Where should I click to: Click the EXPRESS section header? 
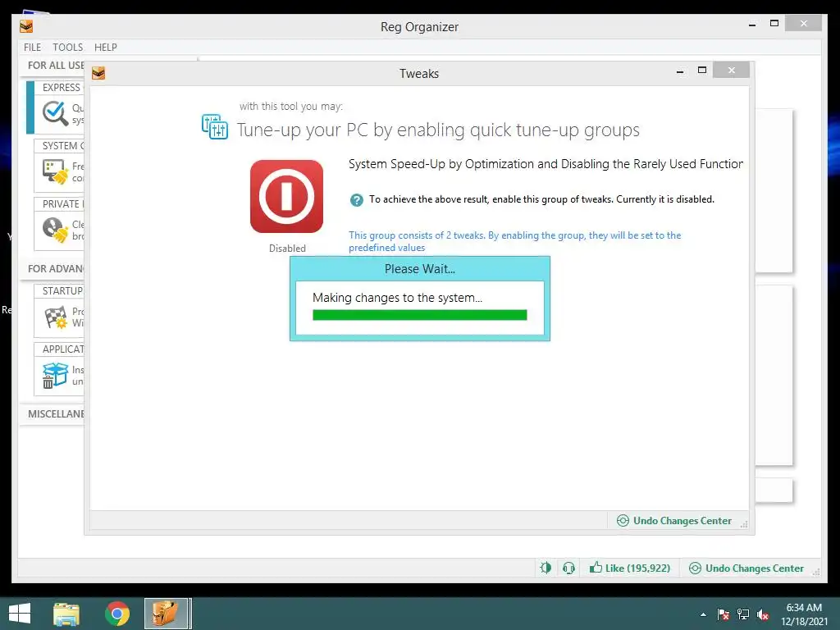(61, 87)
